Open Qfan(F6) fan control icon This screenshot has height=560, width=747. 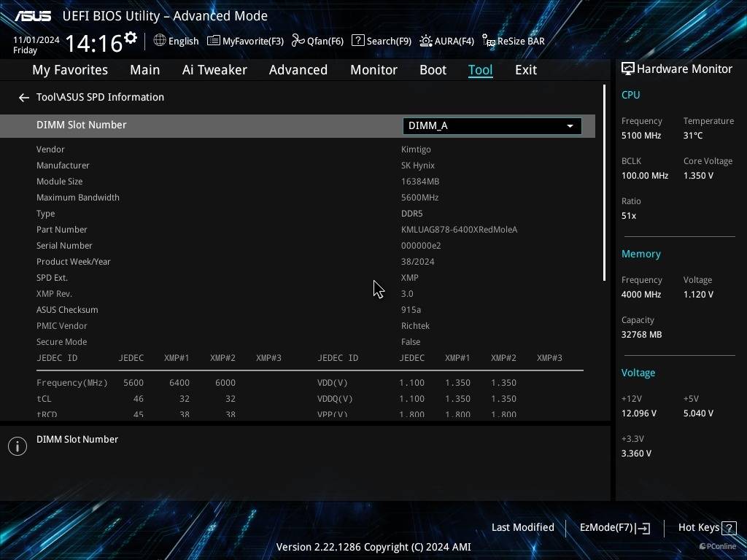(x=298, y=41)
